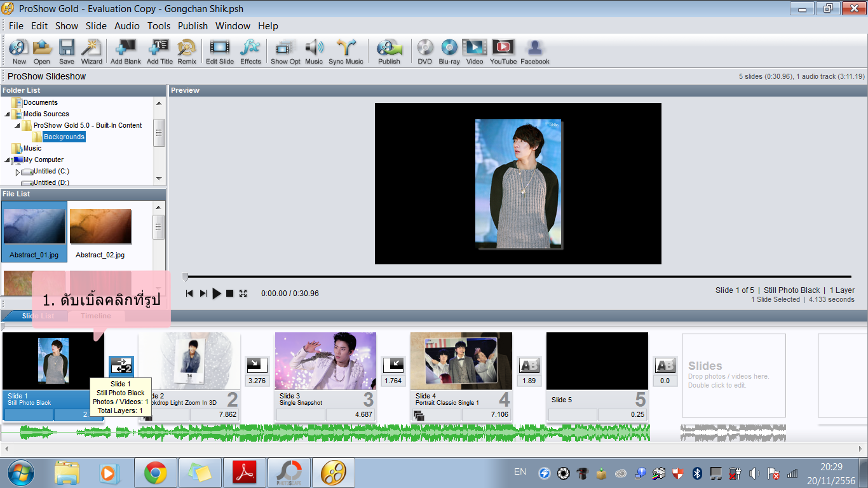Open Show Opt settings
The width and height of the screenshot is (868, 488).
285,51
